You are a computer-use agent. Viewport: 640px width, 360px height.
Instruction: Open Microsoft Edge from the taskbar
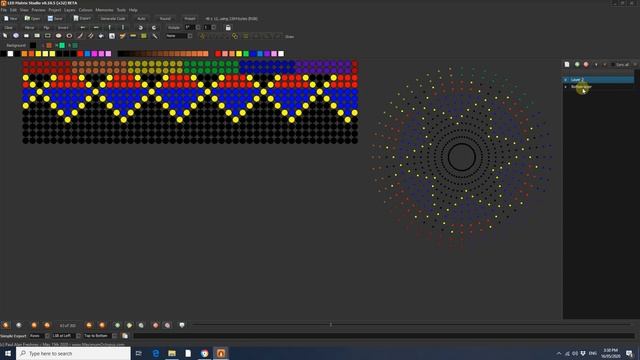coord(156,353)
